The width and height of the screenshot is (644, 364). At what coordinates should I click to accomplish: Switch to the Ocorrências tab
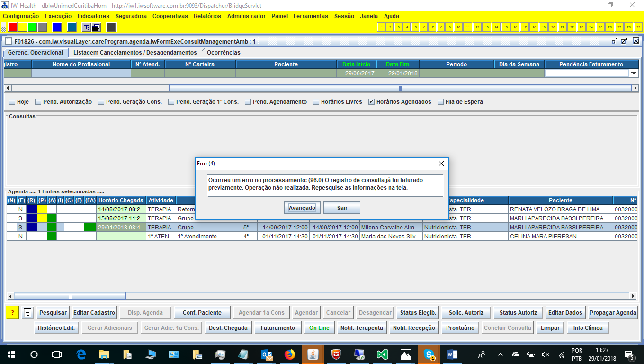pos(224,53)
